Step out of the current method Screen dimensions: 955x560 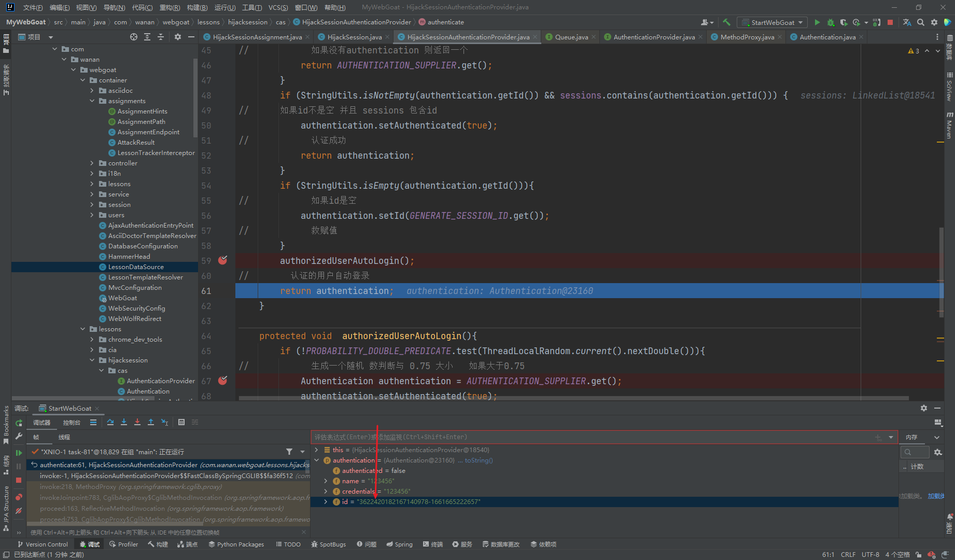click(151, 422)
